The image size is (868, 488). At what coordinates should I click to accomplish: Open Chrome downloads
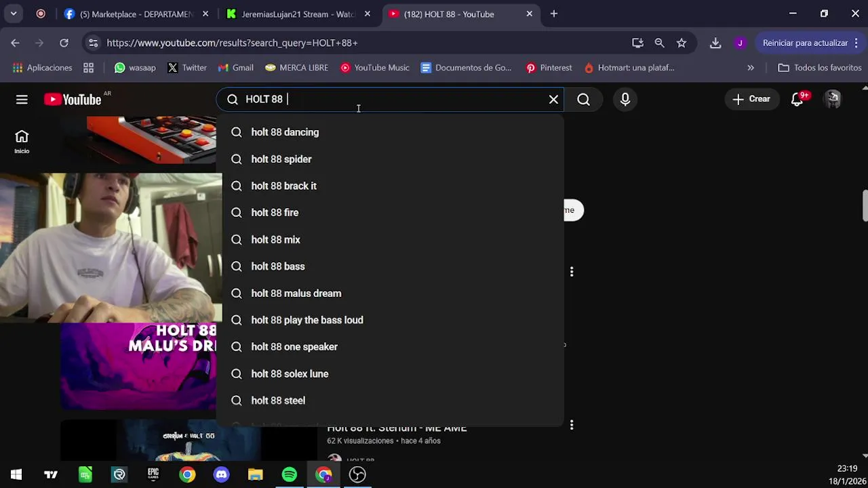tap(715, 43)
